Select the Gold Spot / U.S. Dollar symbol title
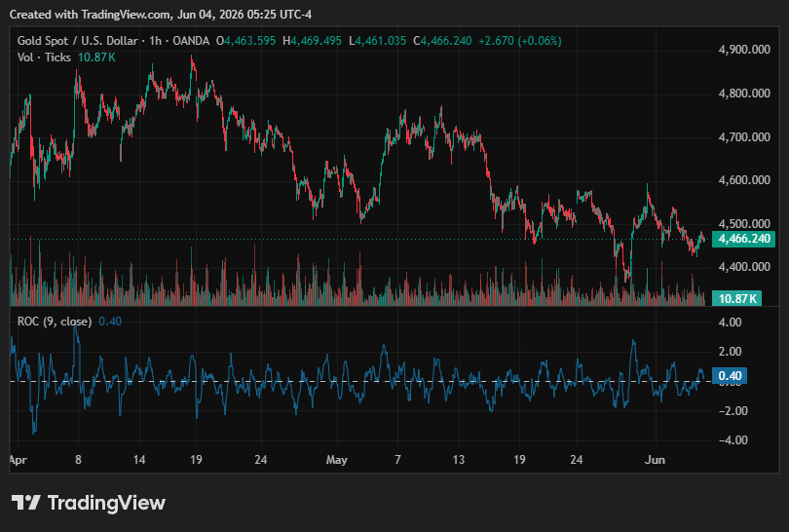 click(78, 41)
